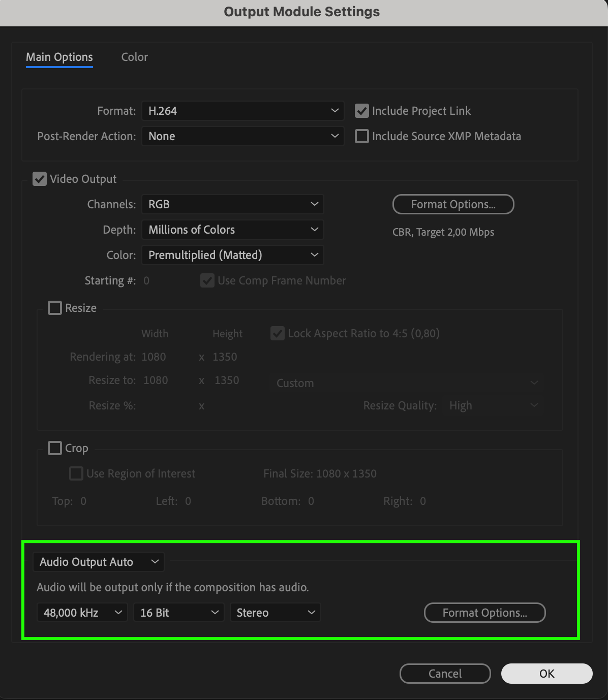Viewport: 608px width, 700px height.
Task: Uncheck Include Project Link
Action: 361,111
